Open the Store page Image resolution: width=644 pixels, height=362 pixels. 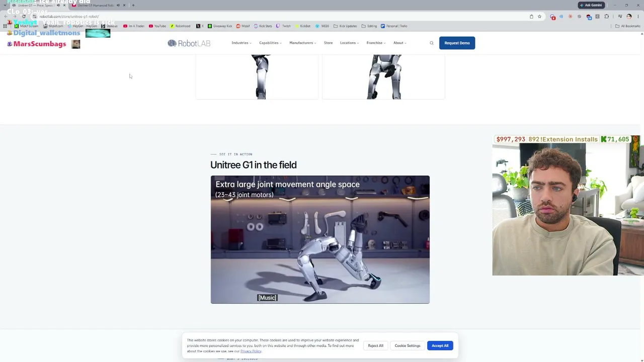pyautogui.click(x=328, y=43)
